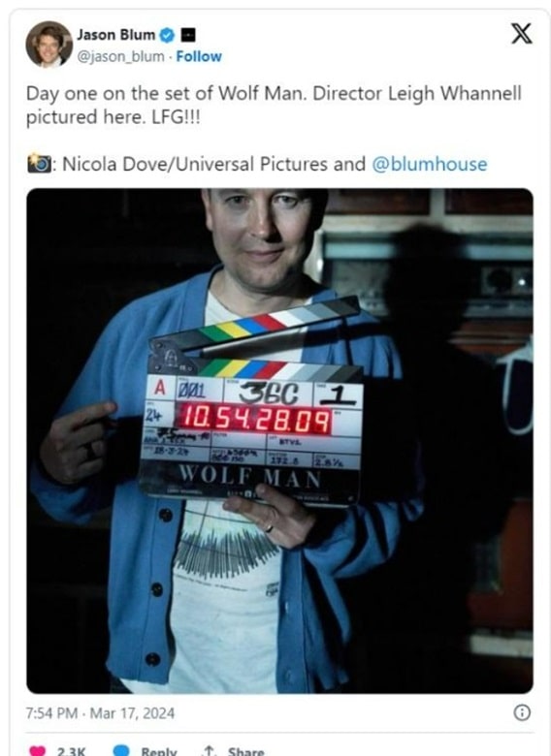This screenshot has width=551, height=756.
Task: Follow the @jason_blum account
Action: [x=199, y=56]
